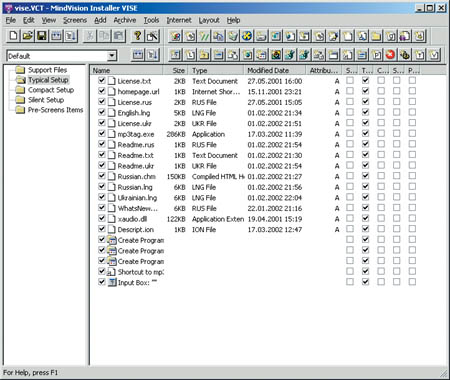Click the page icon labeled P
This screenshot has height=380, width=450.
click(x=376, y=55)
